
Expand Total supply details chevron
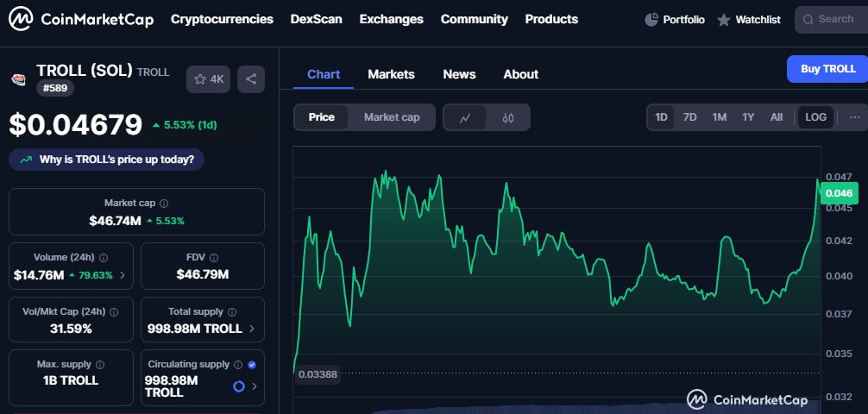pyautogui.click(x=253, y=329)
